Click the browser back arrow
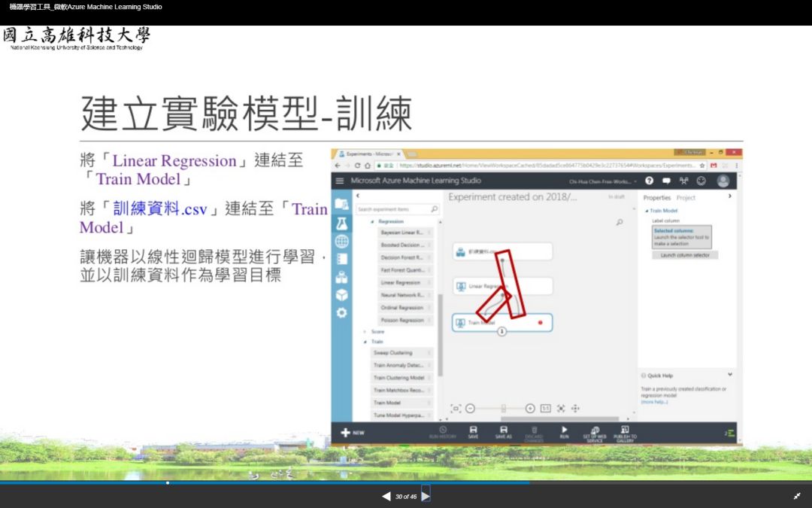Screen dimensions: 812x508 click(338, 166)
